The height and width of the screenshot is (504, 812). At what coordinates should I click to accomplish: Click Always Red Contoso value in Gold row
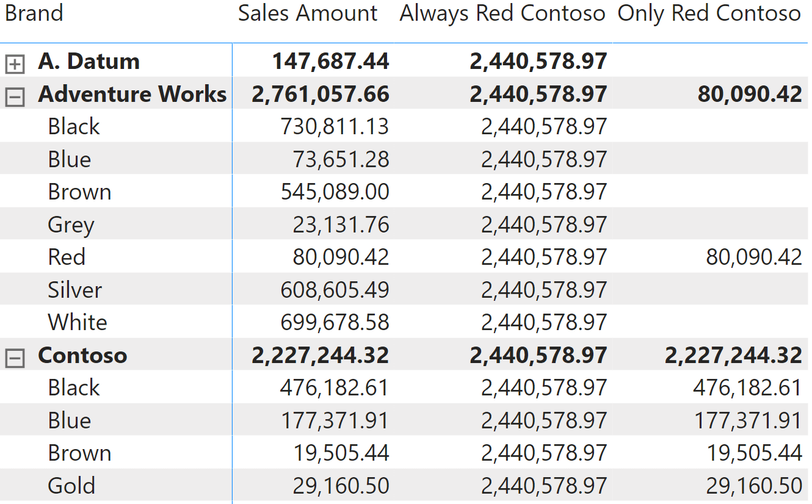point(544,486)
